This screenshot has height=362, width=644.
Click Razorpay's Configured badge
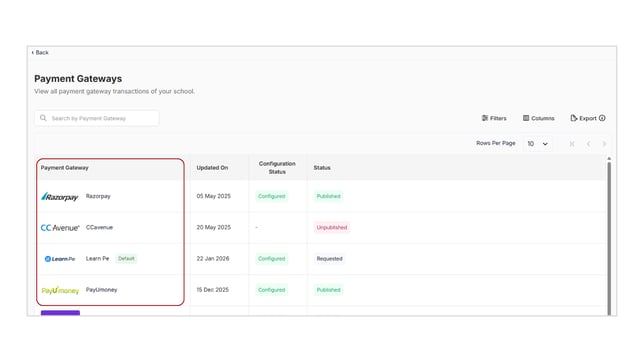pyautogui.click(x=271, y=196)
